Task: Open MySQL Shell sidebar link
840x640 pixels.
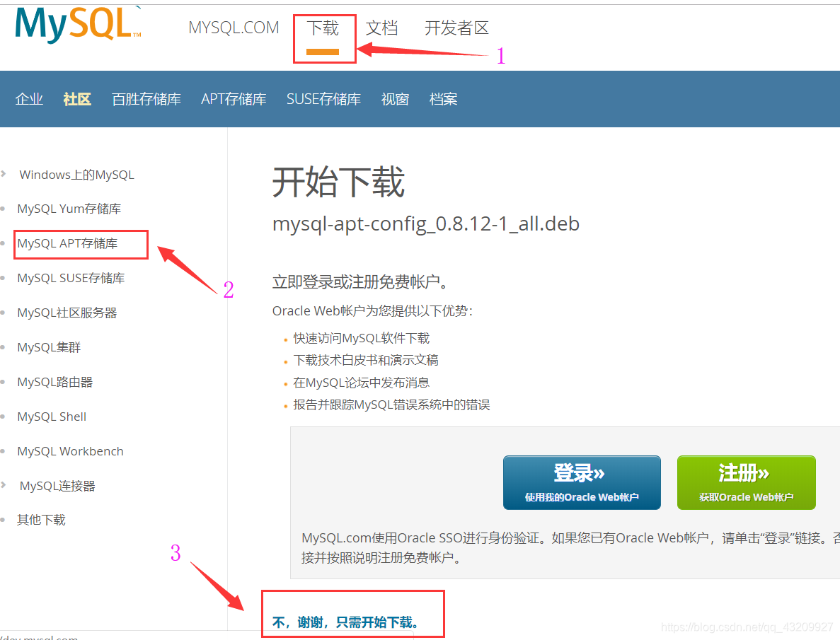Action: pyautogui.click(x=52, y=417)
